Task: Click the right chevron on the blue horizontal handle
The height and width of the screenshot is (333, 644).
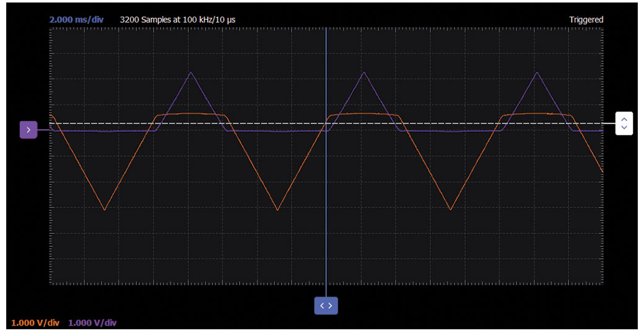Action: point(331,306)
